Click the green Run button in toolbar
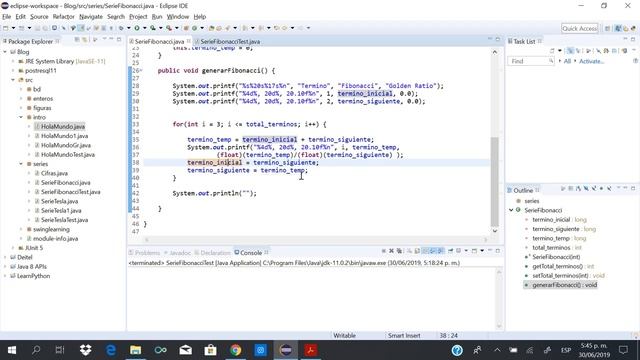Image resolution: width=640 pixels, height=360 pixels. click(137, 28)
